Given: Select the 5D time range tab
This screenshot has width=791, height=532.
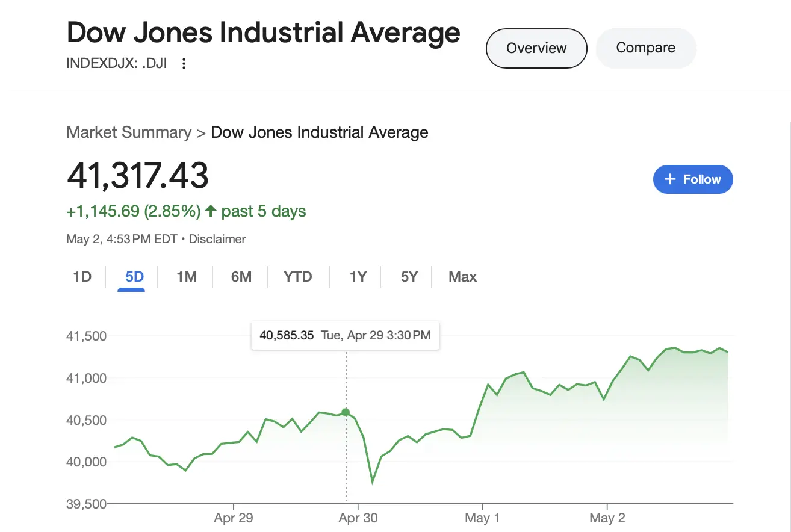Looking at the screenshot, I should coord(134,277).
